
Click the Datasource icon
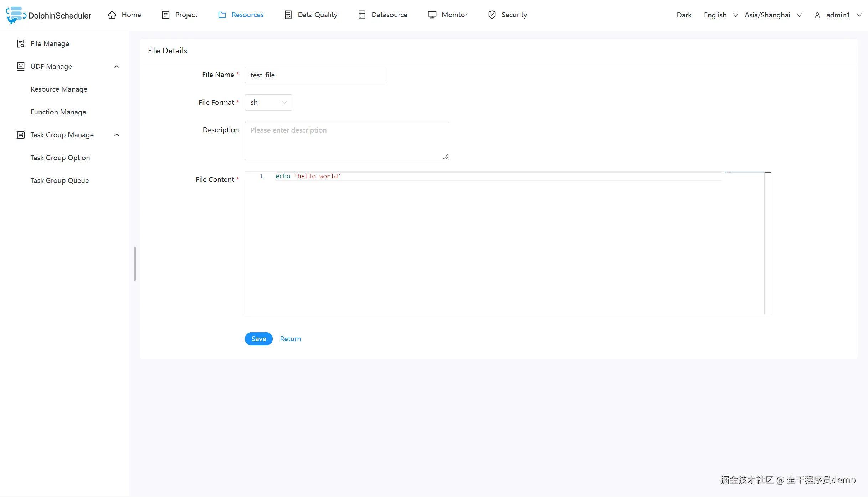362,15
